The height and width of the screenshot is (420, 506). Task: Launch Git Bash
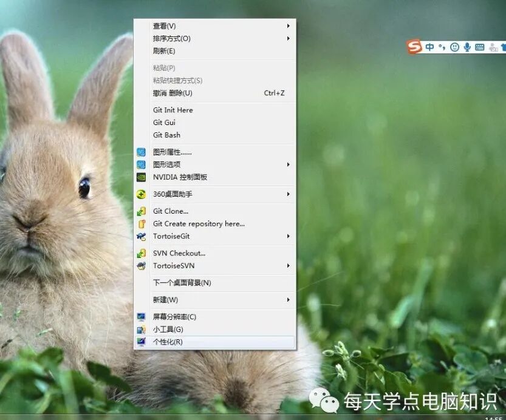[165, 135]
